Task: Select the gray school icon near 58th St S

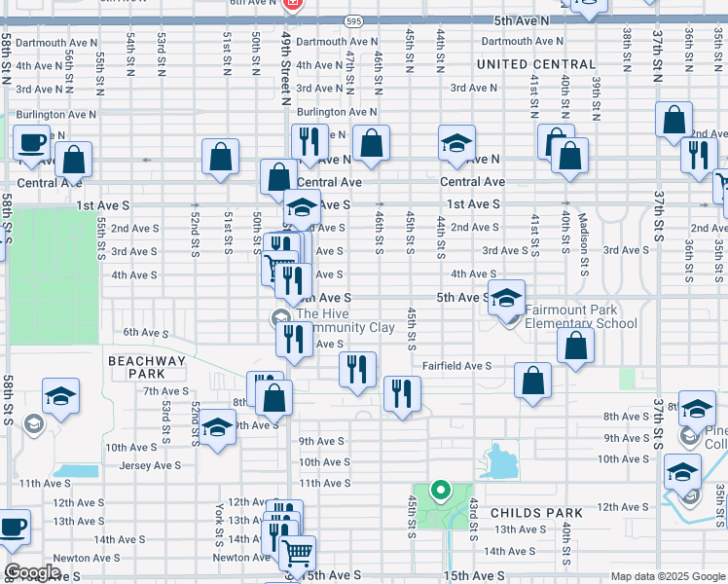Action: (x=34, y=424)
